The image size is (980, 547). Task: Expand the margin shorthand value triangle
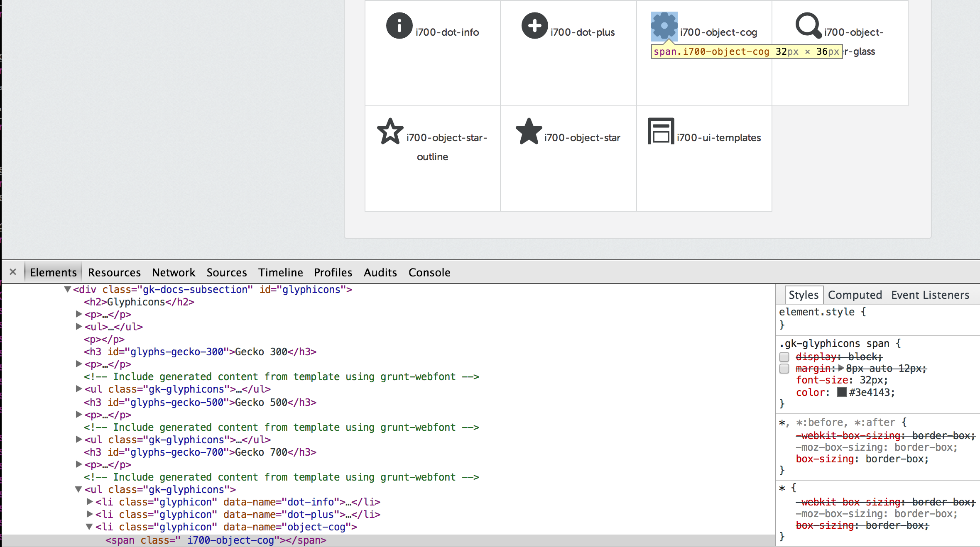(x=841, y=368)
